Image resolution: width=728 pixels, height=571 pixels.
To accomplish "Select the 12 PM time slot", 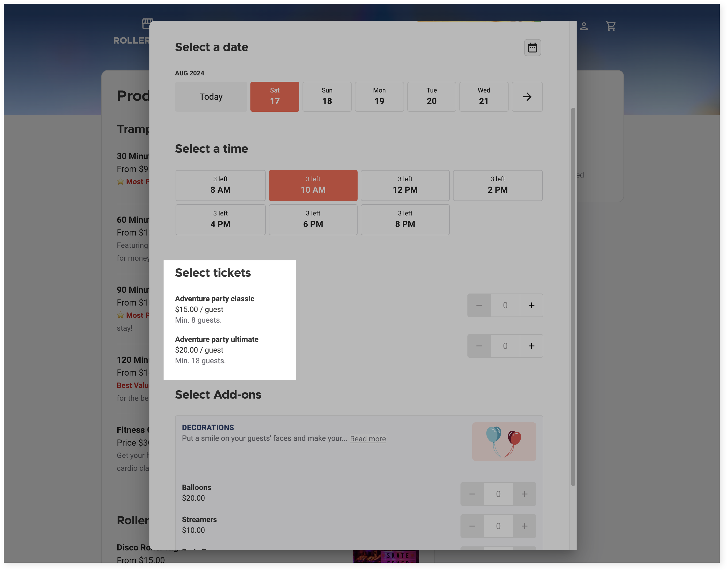I will (x=405, y=185).
